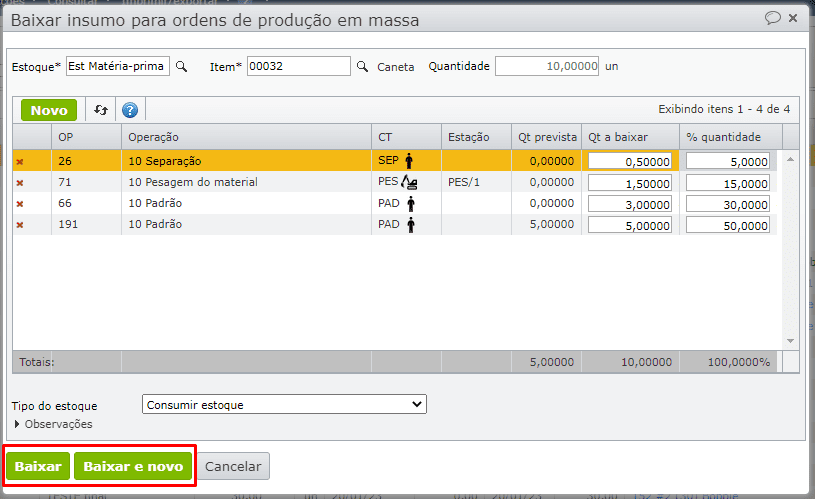Click the 'Exibindo itens 1 - 4 de 4' text
This screenshot has height=499, width=815.
point(724,109)
